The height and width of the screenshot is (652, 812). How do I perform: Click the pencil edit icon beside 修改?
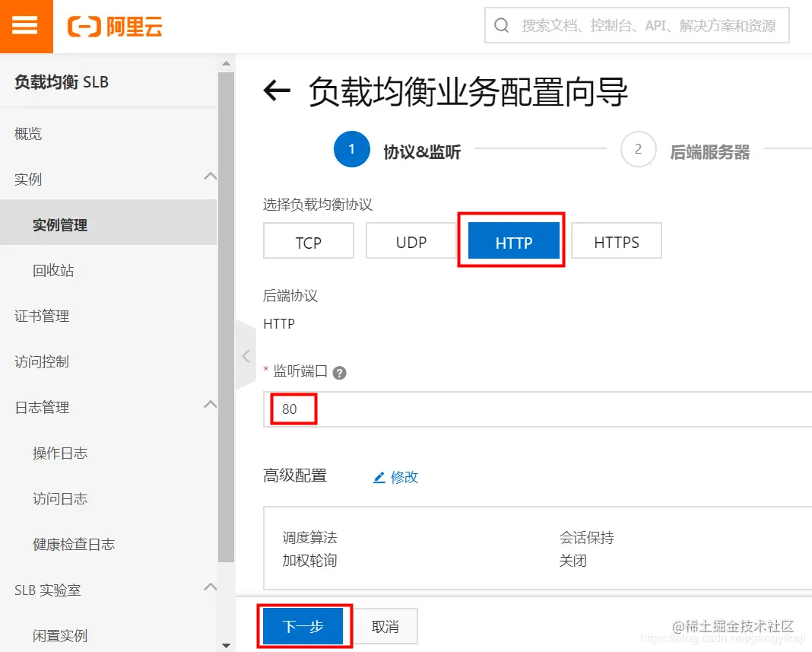click(x=379, y=476)
